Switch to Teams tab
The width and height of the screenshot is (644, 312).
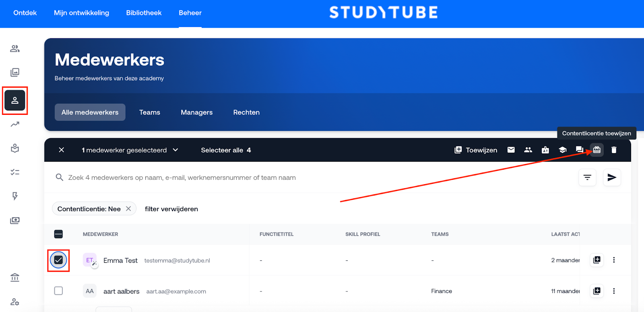click(150, 112)
